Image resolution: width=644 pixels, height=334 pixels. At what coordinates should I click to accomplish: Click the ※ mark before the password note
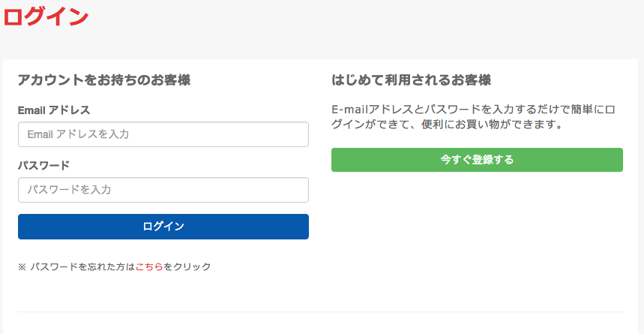pyautogui.click(x=22, y=267)
